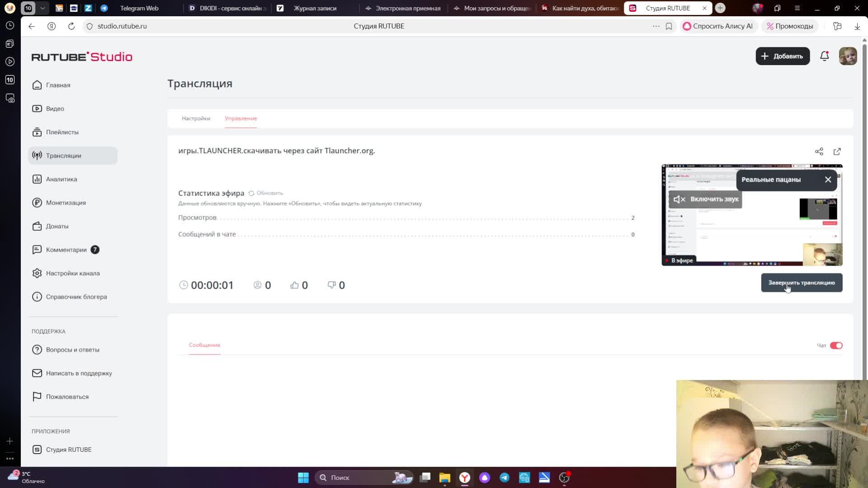868x488 pixels.
Task: Close the Реальные пацаны popup
Action: [828, 180]
